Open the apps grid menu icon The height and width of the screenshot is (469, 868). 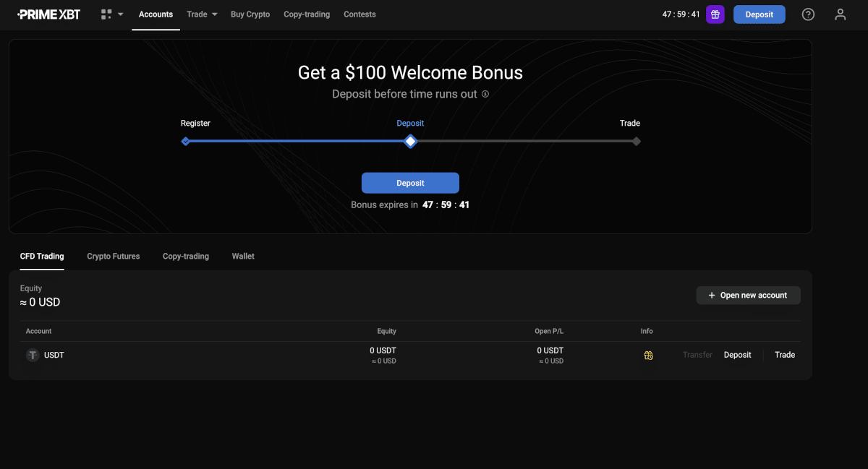106,14
